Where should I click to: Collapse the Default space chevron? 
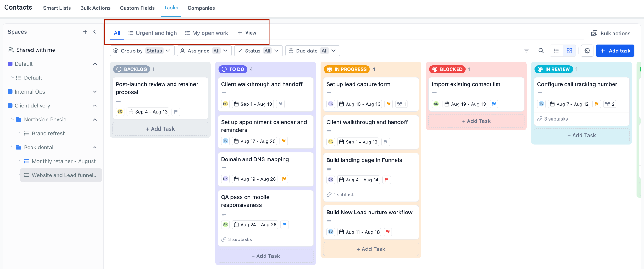click(x=95, y=64)
